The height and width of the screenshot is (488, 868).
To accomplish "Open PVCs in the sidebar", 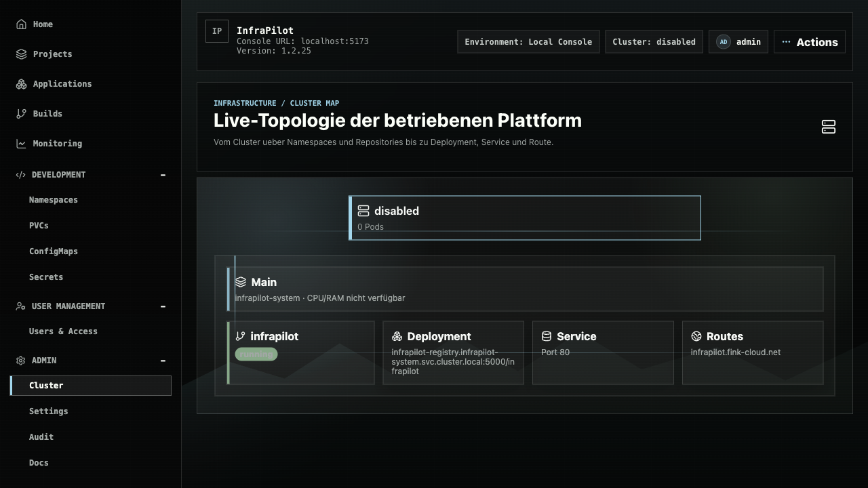I will pos(91,226).
